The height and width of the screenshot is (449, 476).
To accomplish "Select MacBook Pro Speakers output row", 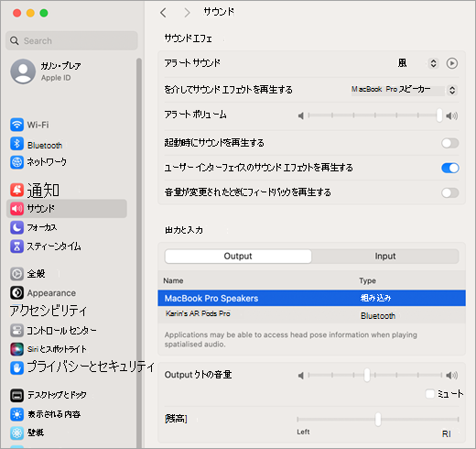I will coord(311,298).
